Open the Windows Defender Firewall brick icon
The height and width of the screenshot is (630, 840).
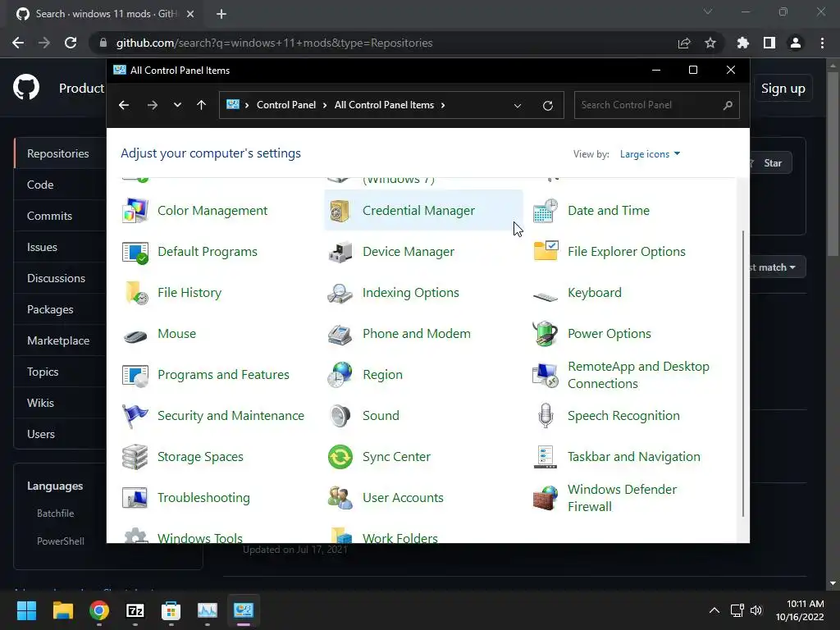(546, 498)
